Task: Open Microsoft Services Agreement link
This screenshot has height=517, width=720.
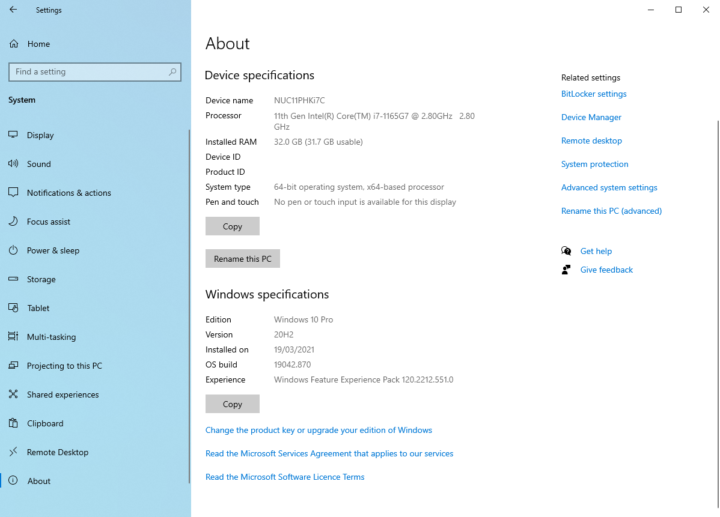Action: pos(329,454)
